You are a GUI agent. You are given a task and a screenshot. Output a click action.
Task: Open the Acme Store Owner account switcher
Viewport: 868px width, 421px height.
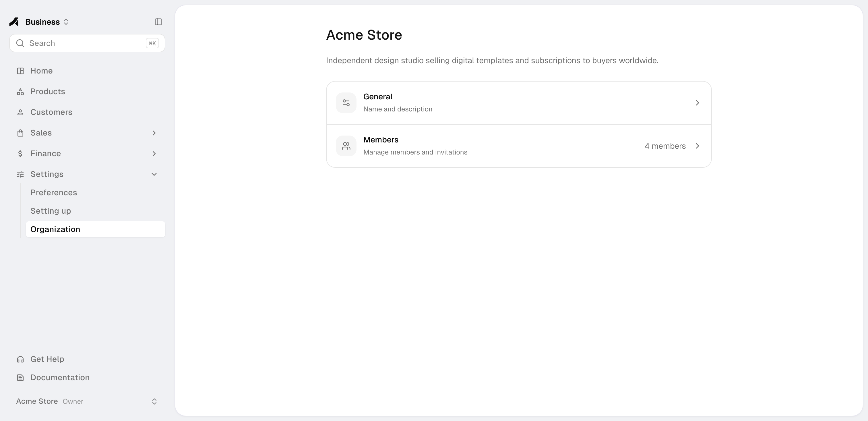pos(87,401)
